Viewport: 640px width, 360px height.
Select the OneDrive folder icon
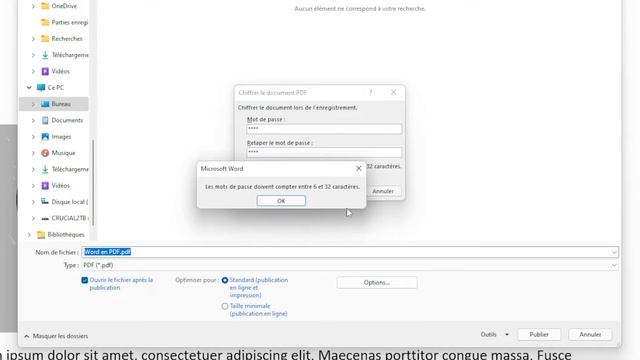pyautogui.click(x=45, y=6)
